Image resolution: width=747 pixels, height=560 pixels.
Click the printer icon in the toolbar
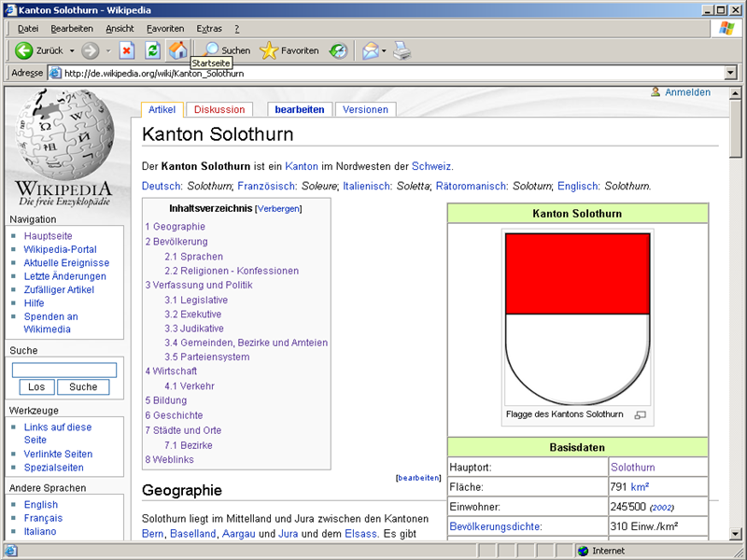click(402, 50)
